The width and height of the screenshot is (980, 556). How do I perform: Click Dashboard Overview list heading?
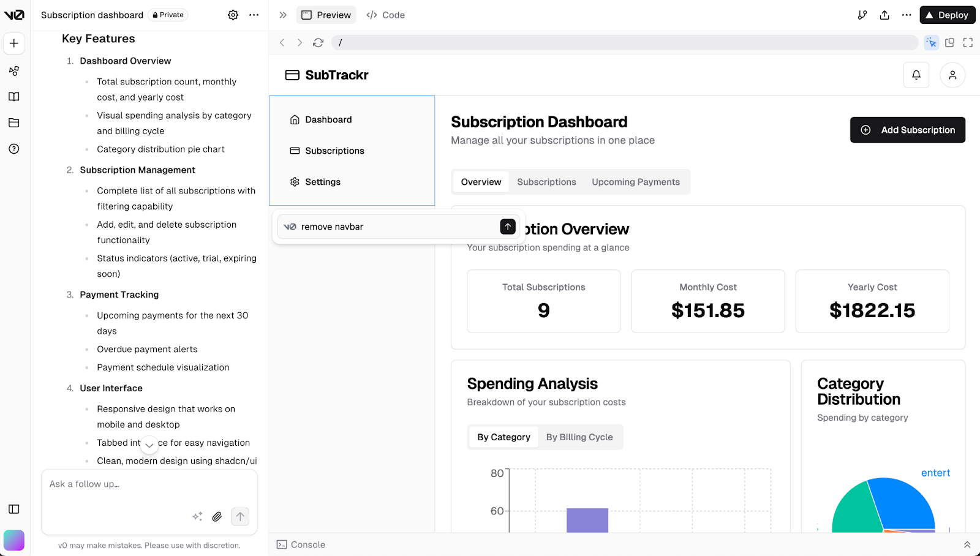click(x=126, y=61)
